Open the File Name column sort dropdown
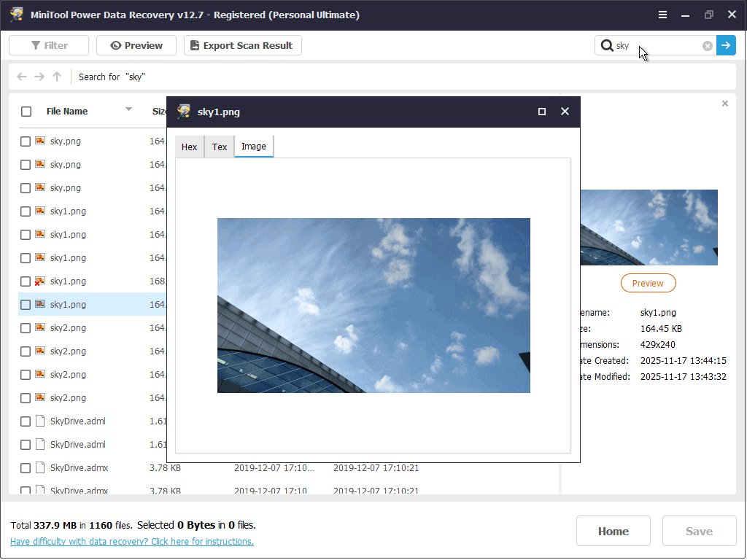The height and width of the screenshot is (560, 747). [x=128, y=111]
